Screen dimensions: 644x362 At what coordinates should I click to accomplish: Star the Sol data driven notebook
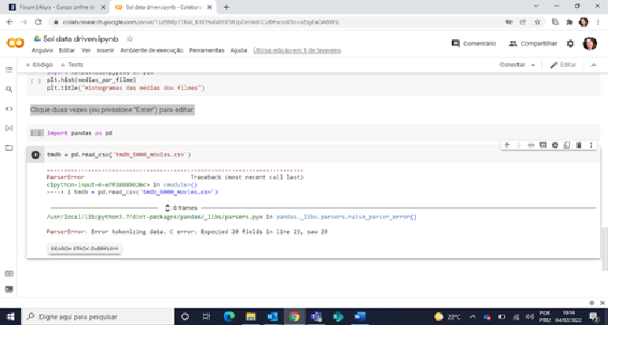(130, 39)
